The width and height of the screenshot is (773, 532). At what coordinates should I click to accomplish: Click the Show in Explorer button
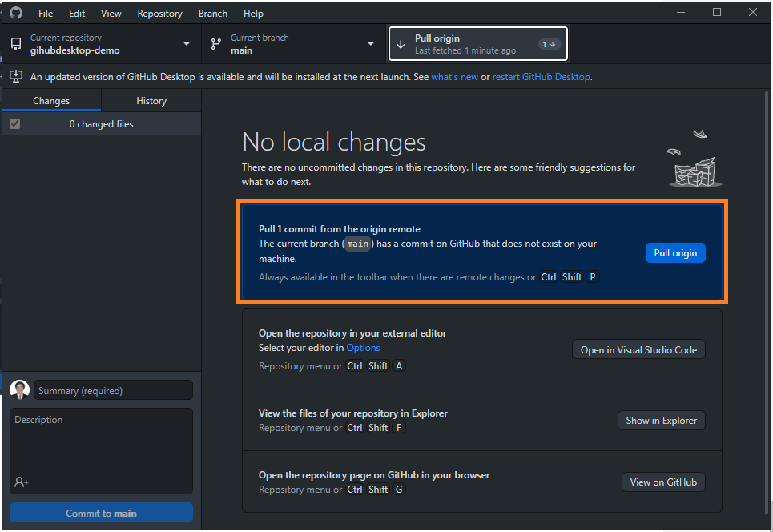661,420
